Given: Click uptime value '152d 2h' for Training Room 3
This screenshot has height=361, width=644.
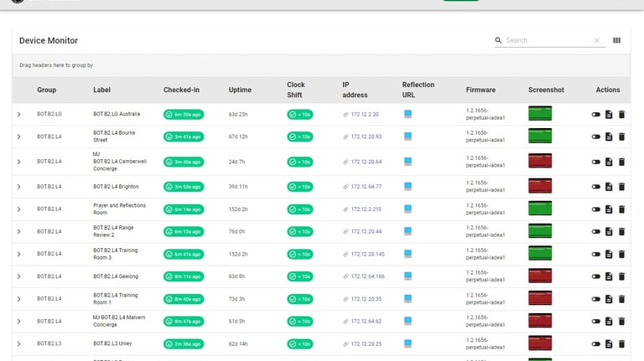Looking at the screenshot, I should [x=238, y=255].
